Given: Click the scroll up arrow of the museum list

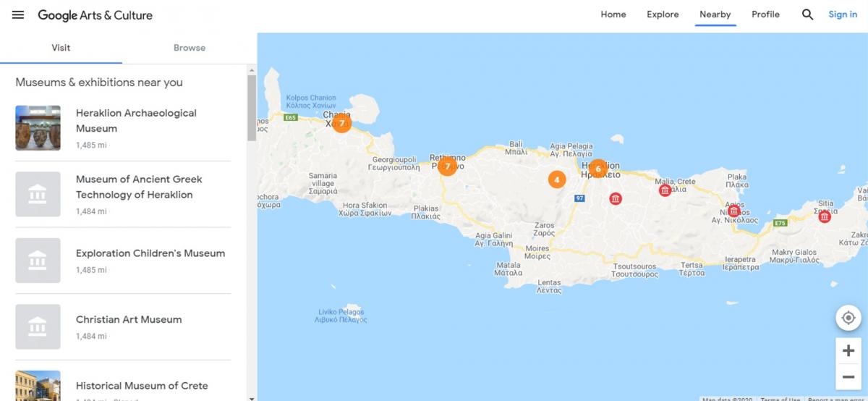Looking at the screenshot, I should (x=252, y=70).
